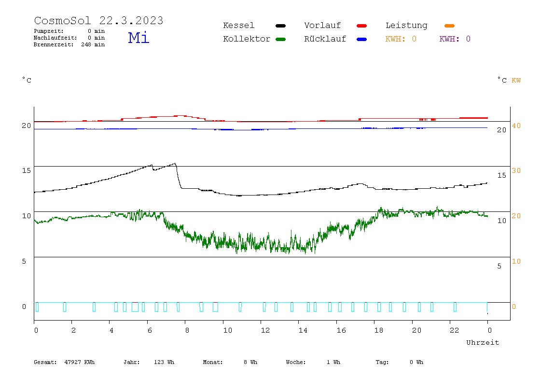Click the orange "KWH: 0" readout
The image size is (554, 392).
(401, 39)
